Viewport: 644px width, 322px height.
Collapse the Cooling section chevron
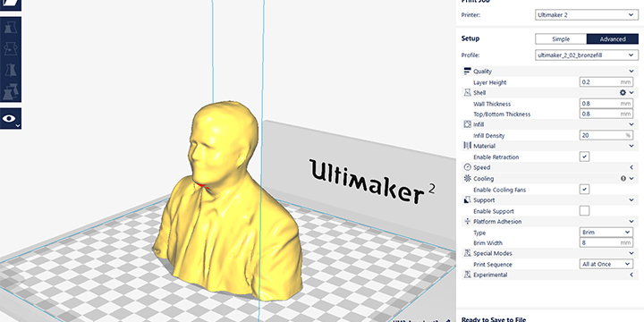[x=631, y=179]
